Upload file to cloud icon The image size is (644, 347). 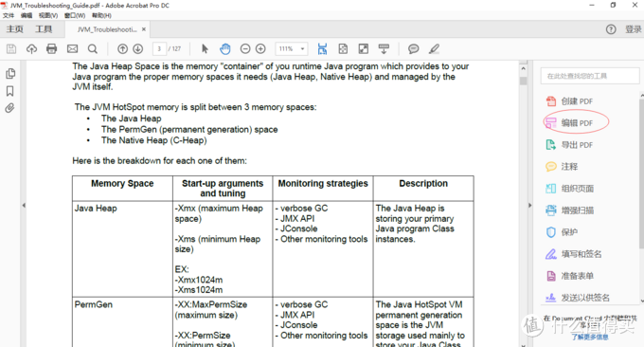[x=31, y=49]
